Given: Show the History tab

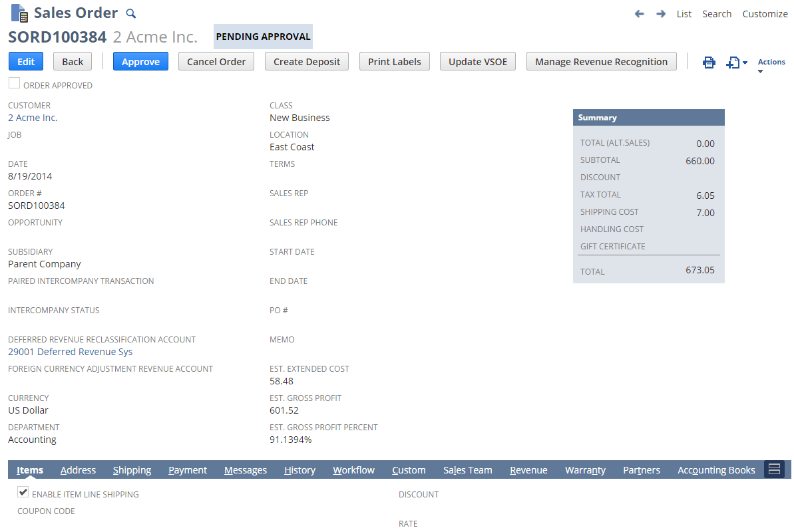Looking at the screenshot, I should click(x=299, y=469).
